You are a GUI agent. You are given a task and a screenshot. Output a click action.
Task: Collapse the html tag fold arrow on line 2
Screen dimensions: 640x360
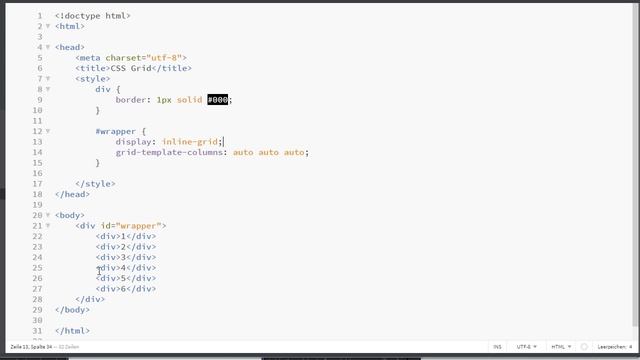click(x=48, y=26)
